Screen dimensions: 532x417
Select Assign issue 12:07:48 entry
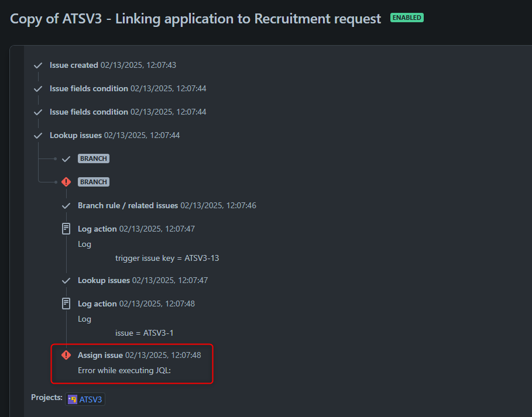pyautogui.click(x=139, y=355)
